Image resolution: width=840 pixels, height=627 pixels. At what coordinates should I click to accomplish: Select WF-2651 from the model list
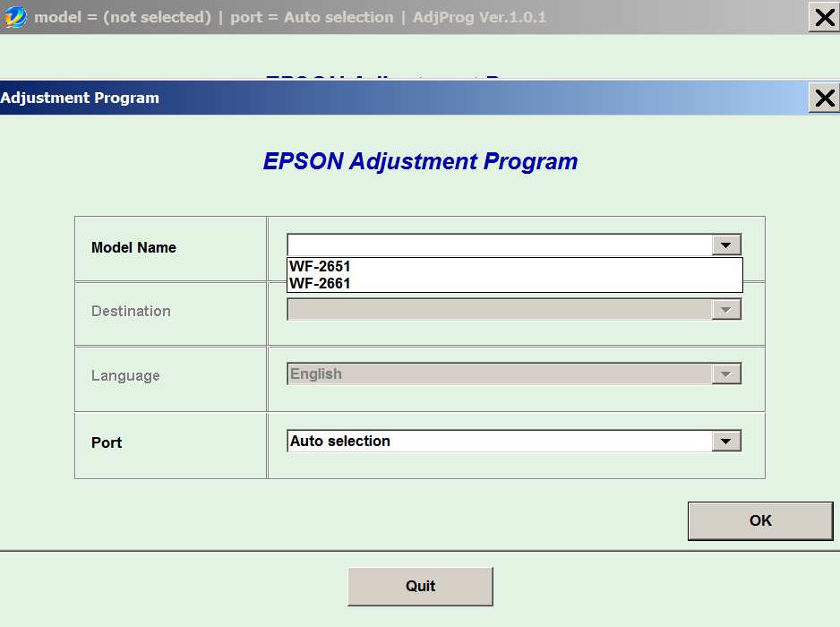[x=321, y=266]
